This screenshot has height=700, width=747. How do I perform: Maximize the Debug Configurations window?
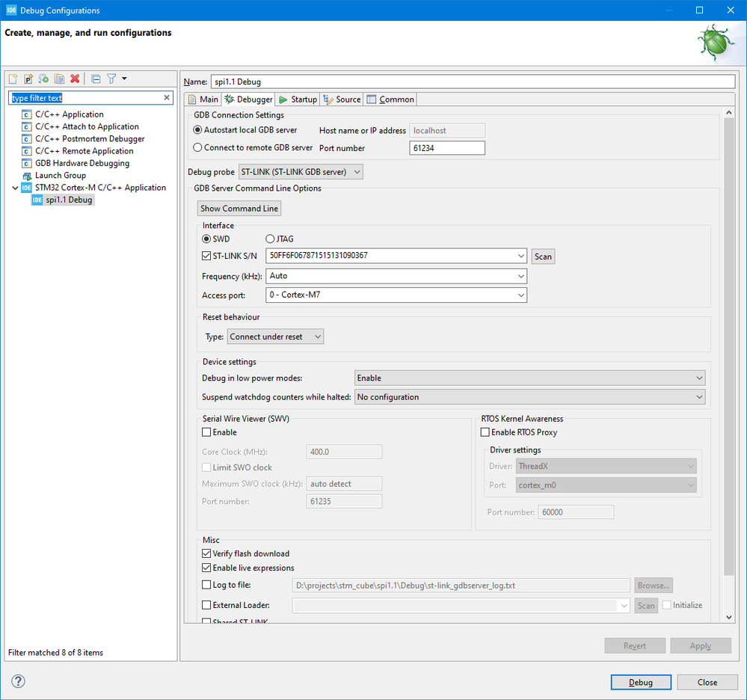[x=699, y=10]
